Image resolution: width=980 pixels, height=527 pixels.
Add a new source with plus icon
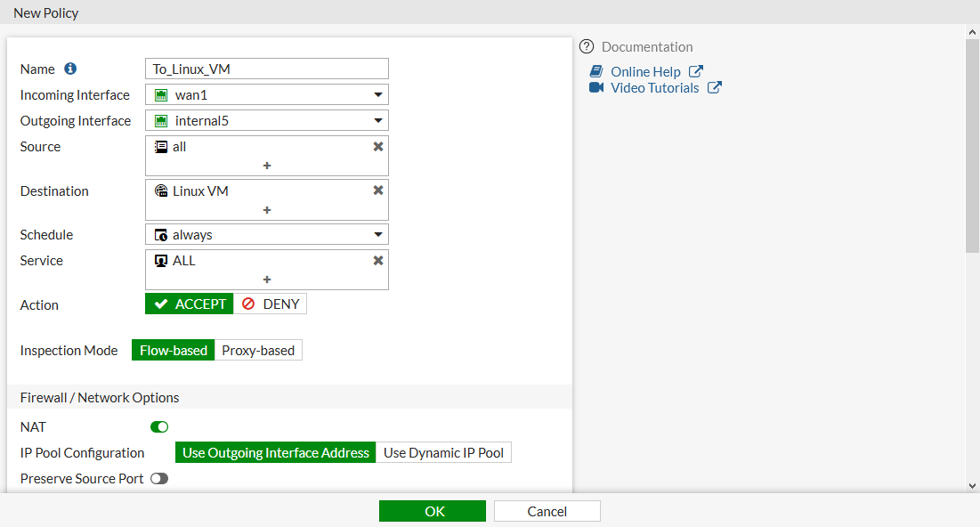coord(267,166)
